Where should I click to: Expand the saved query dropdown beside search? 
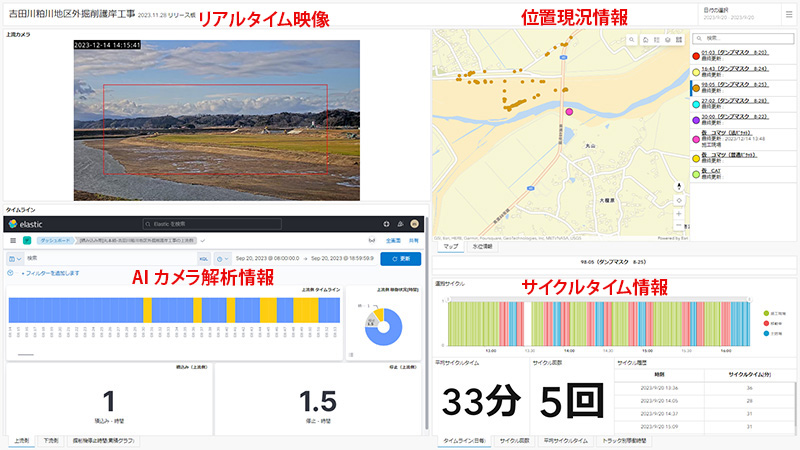(x=15, y=258)
